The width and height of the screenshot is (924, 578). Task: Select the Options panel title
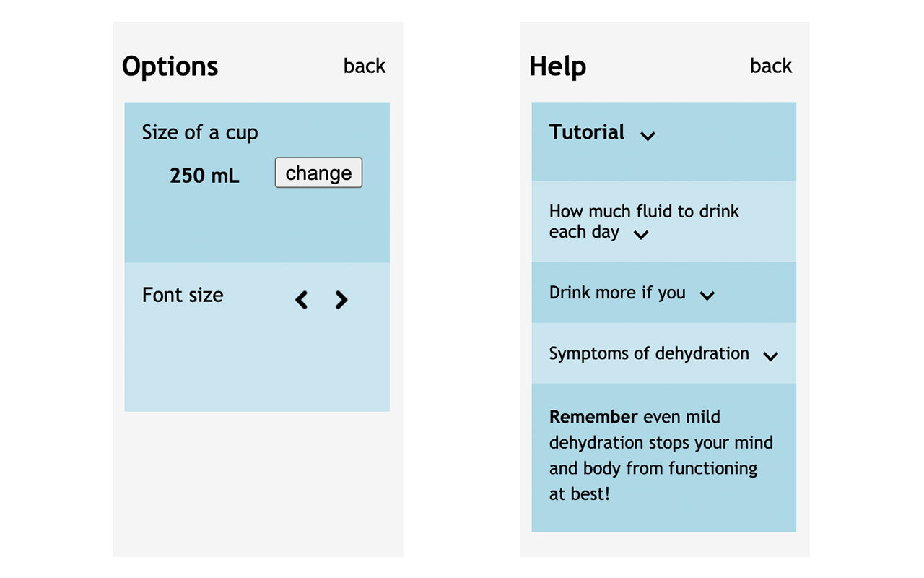(x=170, y=66)
